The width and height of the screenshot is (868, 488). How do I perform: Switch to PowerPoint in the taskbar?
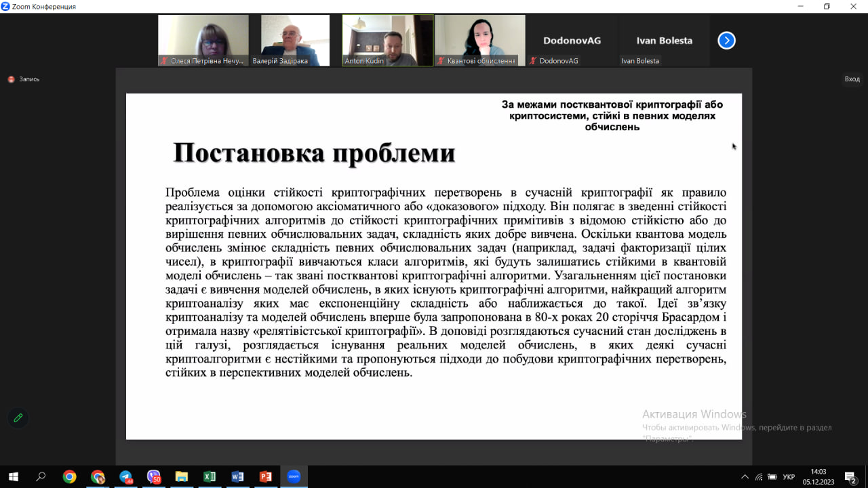pos(266,477)
